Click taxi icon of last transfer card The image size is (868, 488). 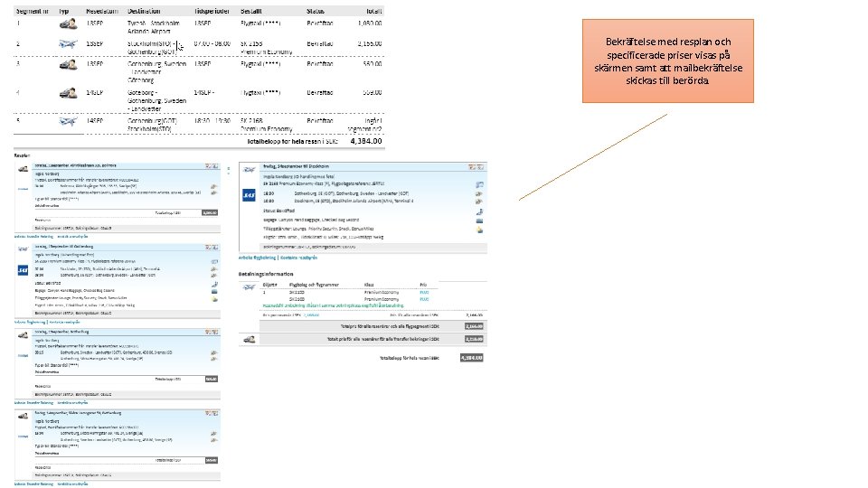pos(23,416)
